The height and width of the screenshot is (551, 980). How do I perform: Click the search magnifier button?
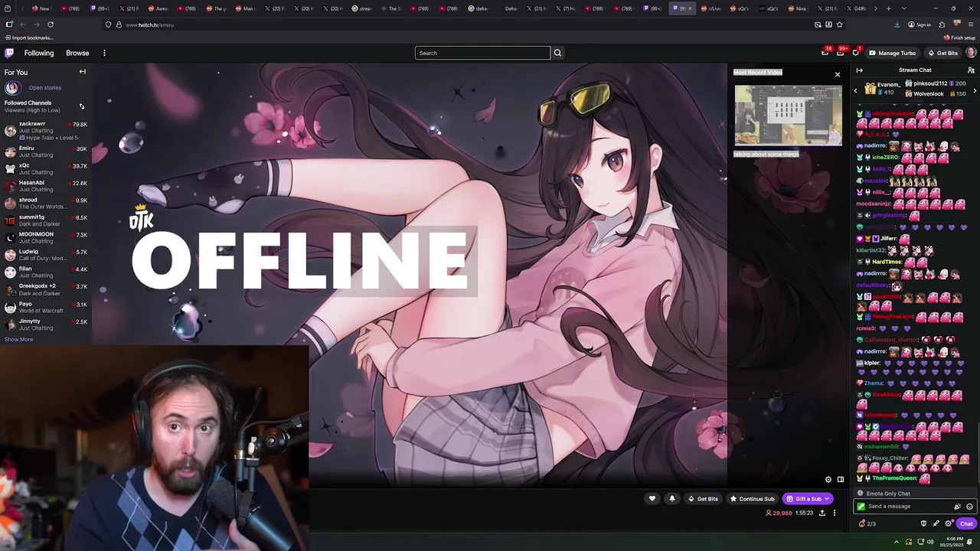(557, 53)
